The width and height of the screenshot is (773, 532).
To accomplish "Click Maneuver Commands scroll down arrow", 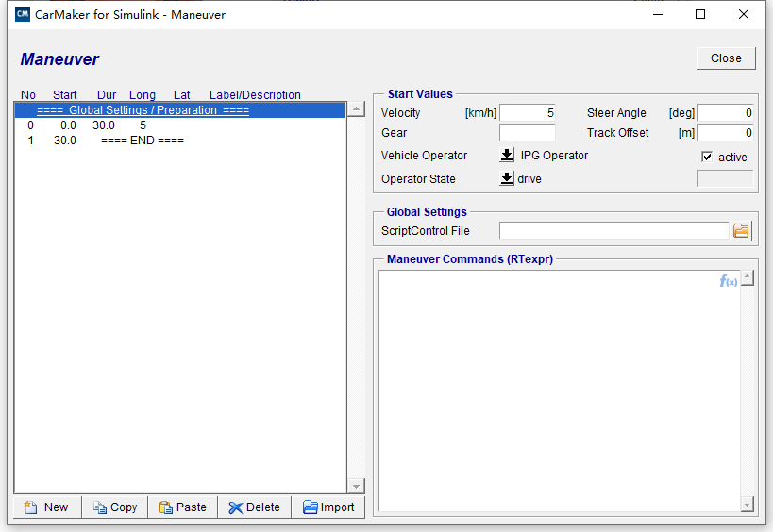I will pyautogui.click(x=748, y=505).
